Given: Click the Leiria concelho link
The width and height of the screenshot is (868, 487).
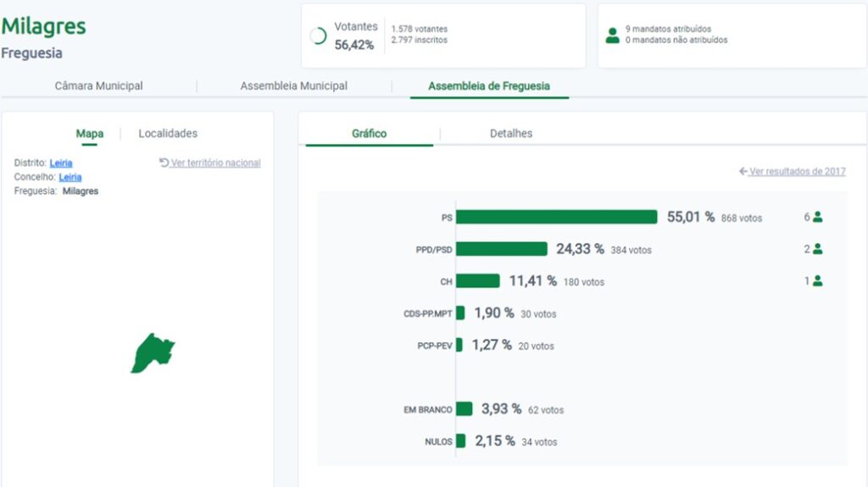Looking at the screenshot, I should click(x=70, y=177).
